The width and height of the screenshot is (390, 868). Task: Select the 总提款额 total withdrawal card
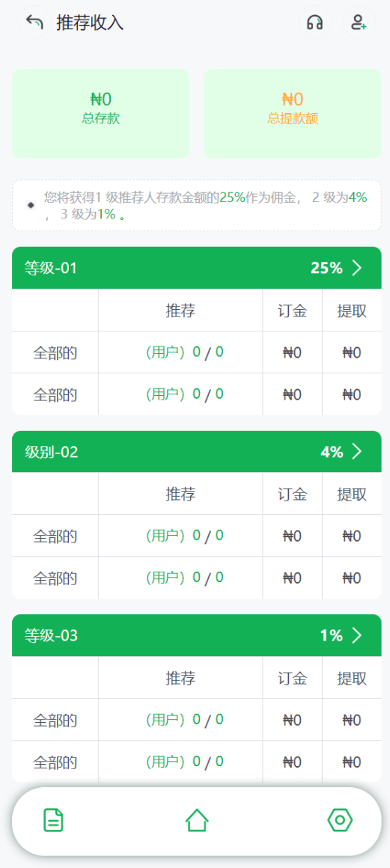point(293,114)
